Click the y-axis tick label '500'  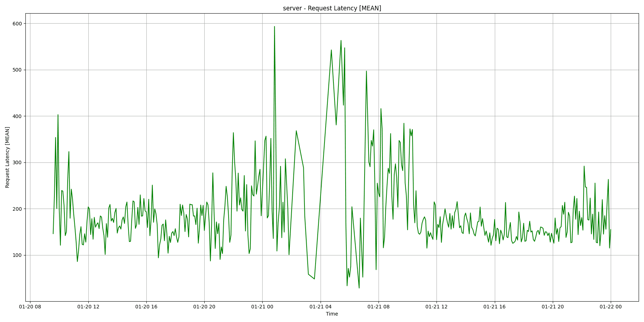pos(18,70)
